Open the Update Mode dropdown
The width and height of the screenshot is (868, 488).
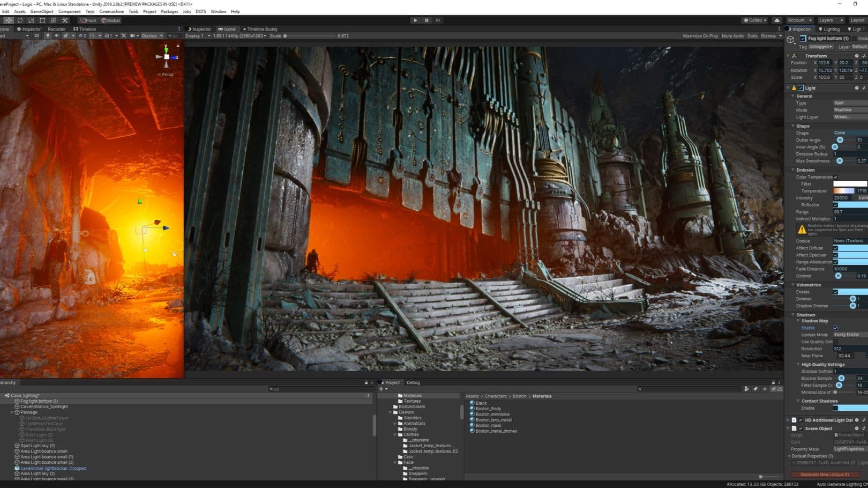click(849, 335)
